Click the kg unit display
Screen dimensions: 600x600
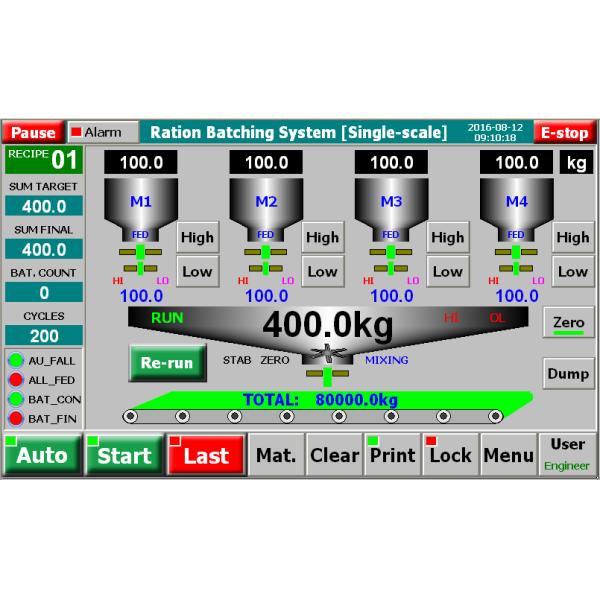pyautogui.click(x=576, y=162)
